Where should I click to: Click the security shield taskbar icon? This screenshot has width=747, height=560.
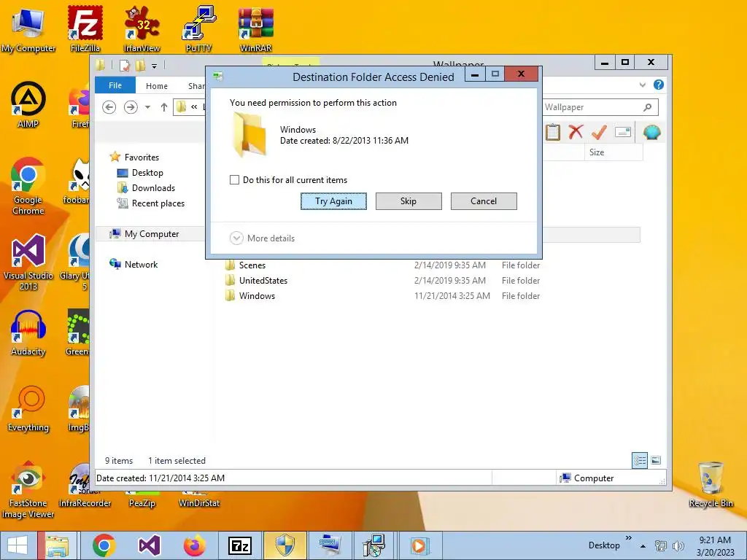[x=285, y=545]
